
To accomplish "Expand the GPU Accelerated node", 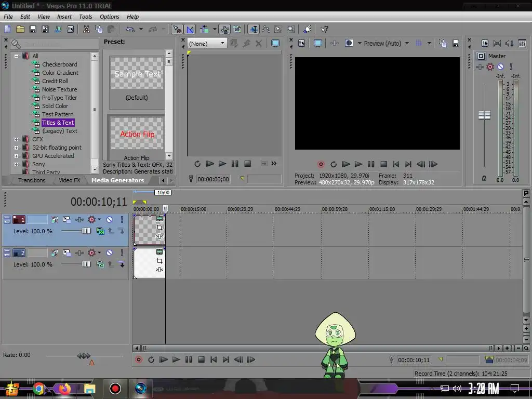I will pyautogui.click(x=16, y=156).
